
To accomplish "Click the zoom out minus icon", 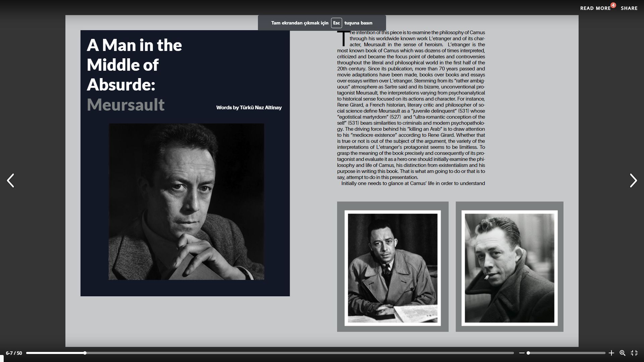I will tap(522, 353).
